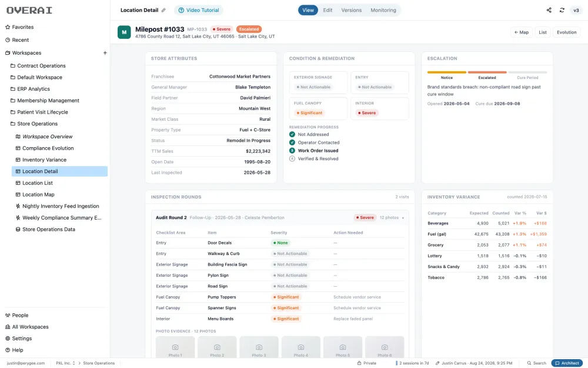Click the Work Order Issued step marker
Viewport: 588px width, 368px height.
(292, 151)
